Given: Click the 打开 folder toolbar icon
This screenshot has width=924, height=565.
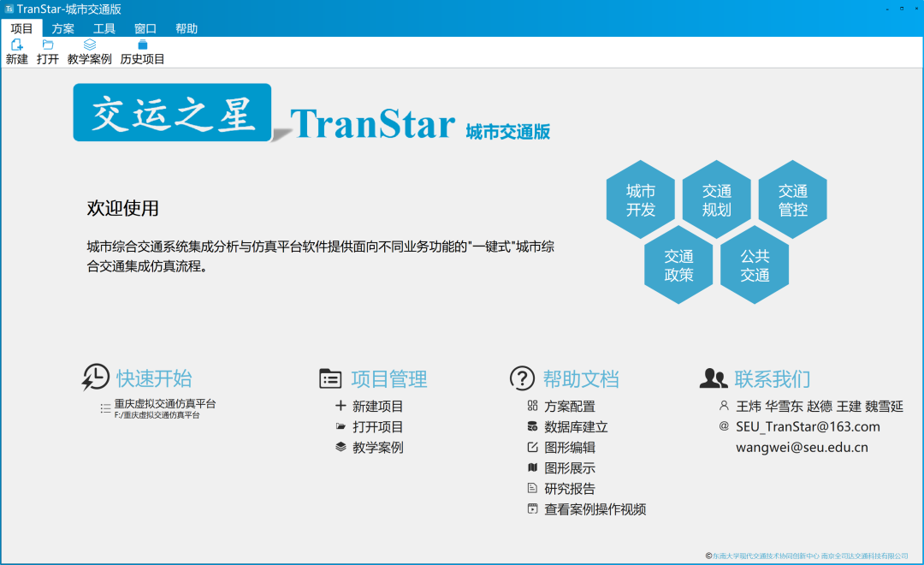Looking at the screenshot, I should 48,45.
